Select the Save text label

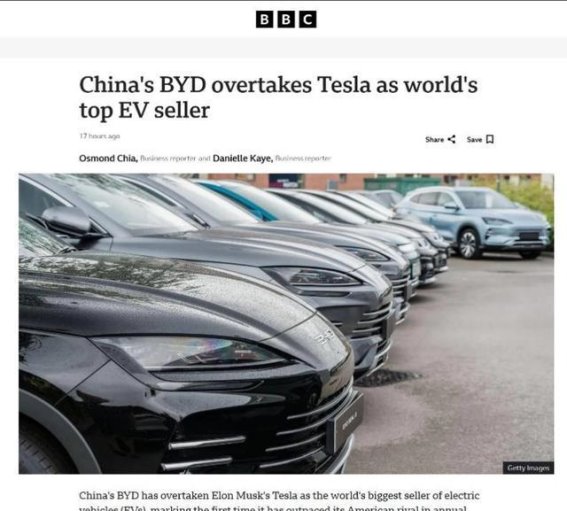coord(474,140)
